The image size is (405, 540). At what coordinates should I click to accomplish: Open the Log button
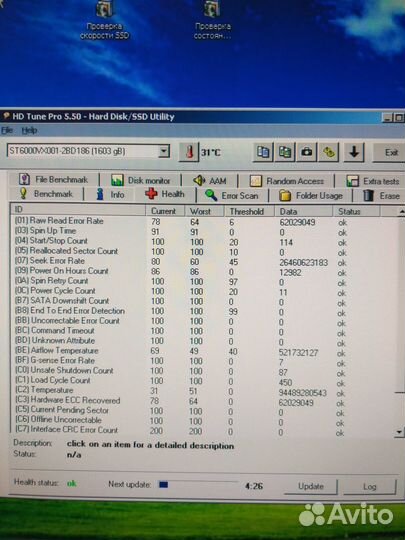click(369, 487)
